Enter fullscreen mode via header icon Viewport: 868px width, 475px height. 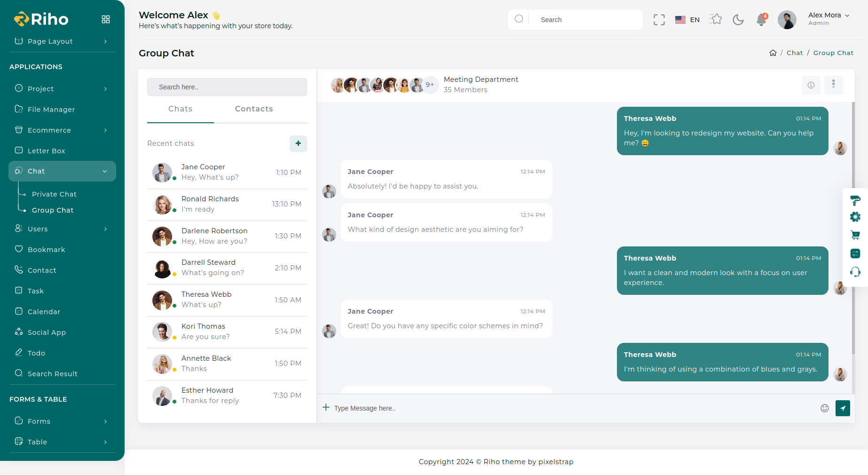click(x=659, y=20)
